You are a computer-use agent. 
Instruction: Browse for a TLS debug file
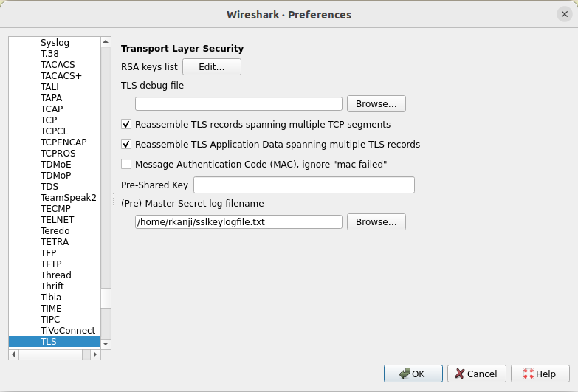pyautogui.click(x=376, y=103)
